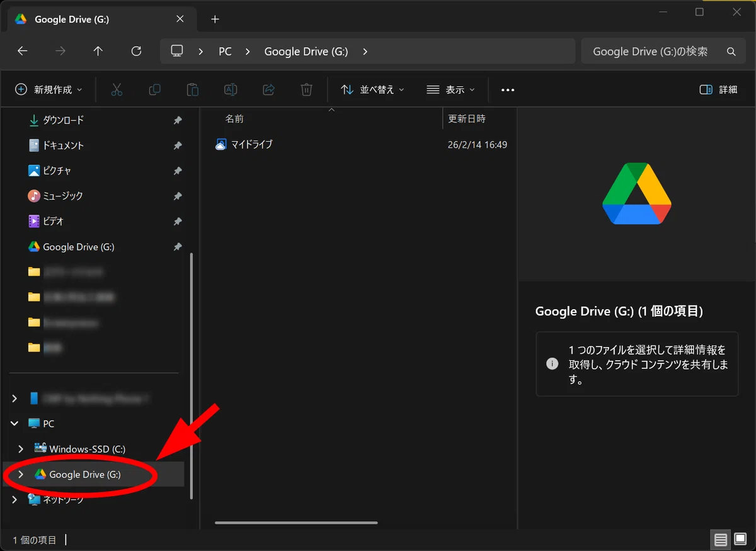The width and height of the screenshot is (756, 551).
Task: Click PC breadcrumb in address bar
Action: [225, 52]
